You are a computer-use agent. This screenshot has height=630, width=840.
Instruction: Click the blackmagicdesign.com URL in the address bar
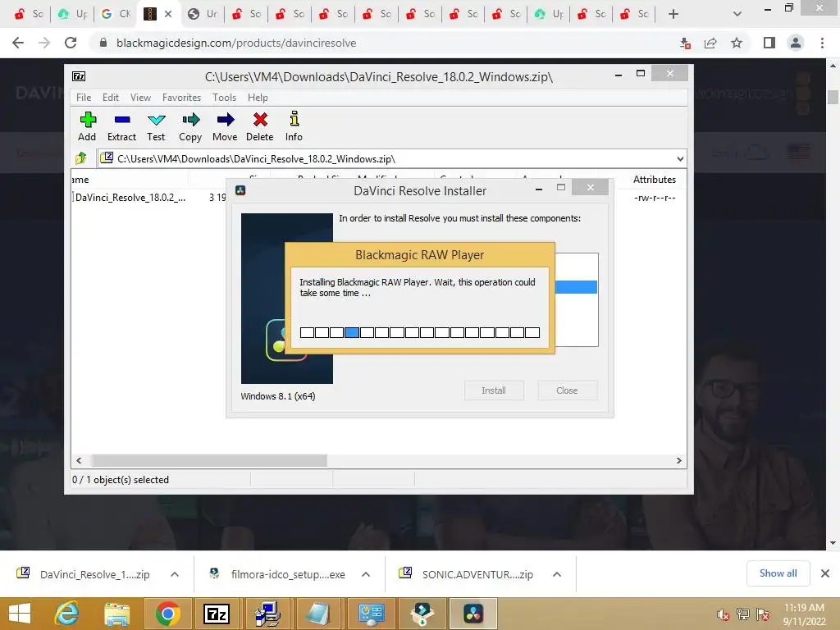(x=236, y=43)
